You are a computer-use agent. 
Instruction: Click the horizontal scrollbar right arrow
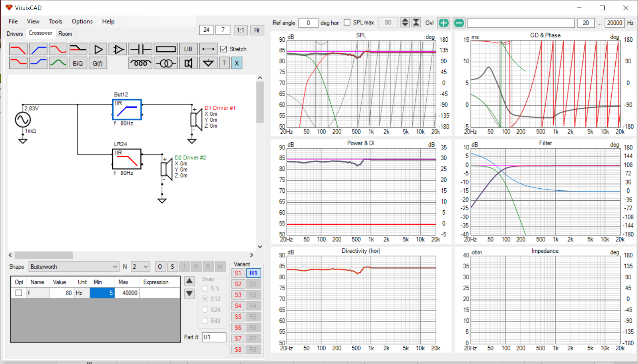click(x=251, y=255)
